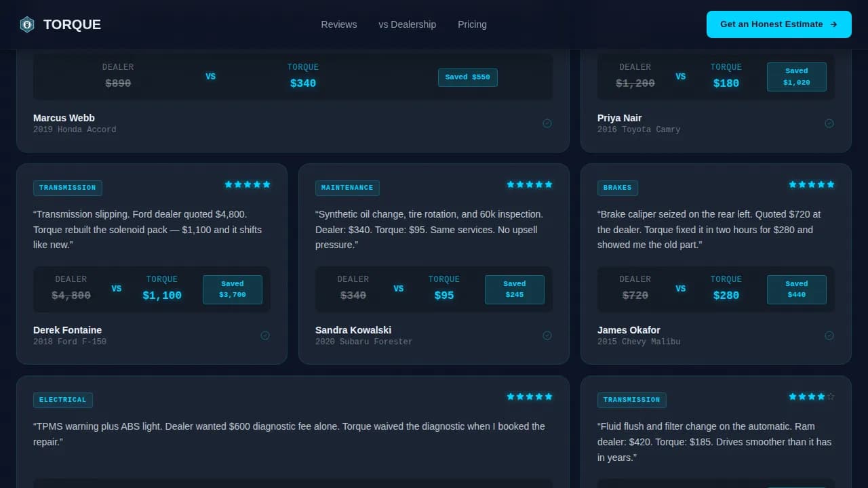Select the Brakes category tag
Screen dimensions: 868x488
point(618,188)
